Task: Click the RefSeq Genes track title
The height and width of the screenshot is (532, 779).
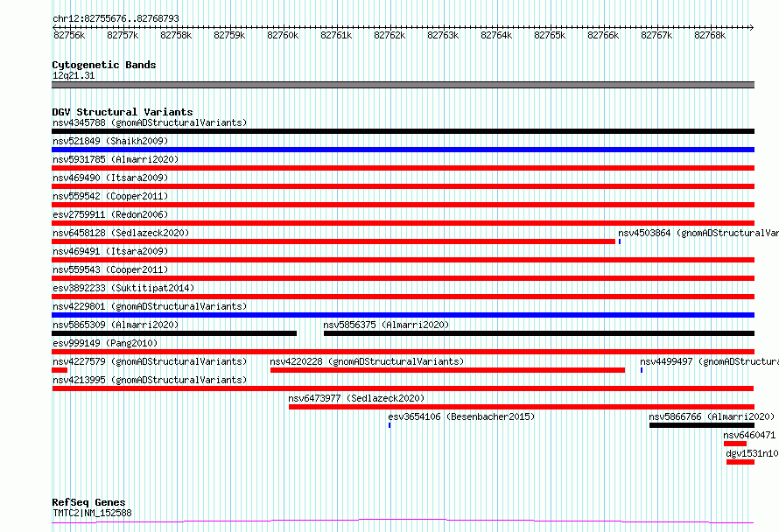Action: pyautogui.click(x=88, y=502)
